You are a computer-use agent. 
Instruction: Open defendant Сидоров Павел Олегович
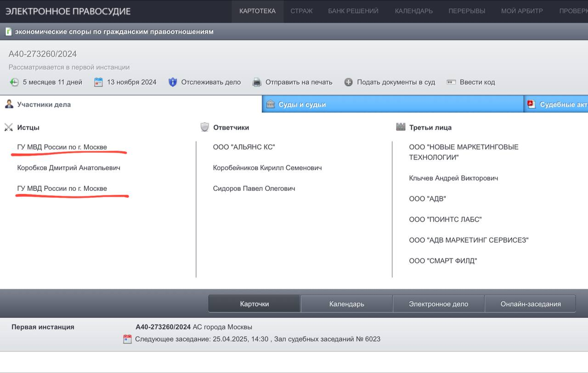coord(254,189)
